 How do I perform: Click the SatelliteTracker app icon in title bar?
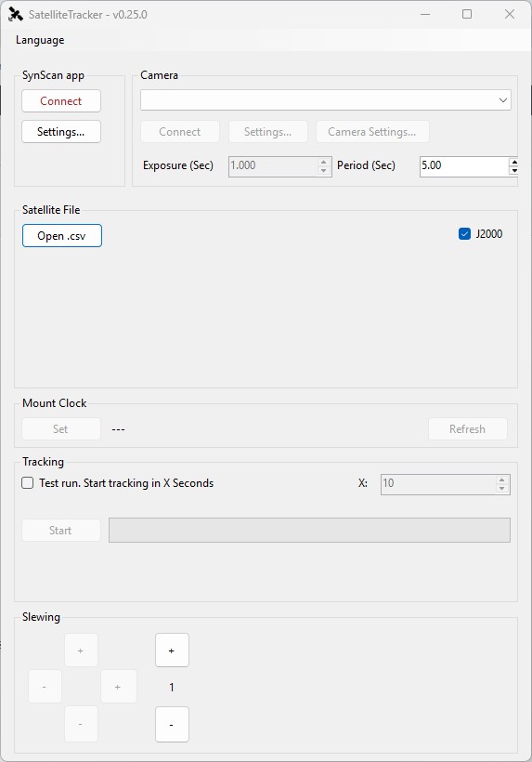click(16, 15)
